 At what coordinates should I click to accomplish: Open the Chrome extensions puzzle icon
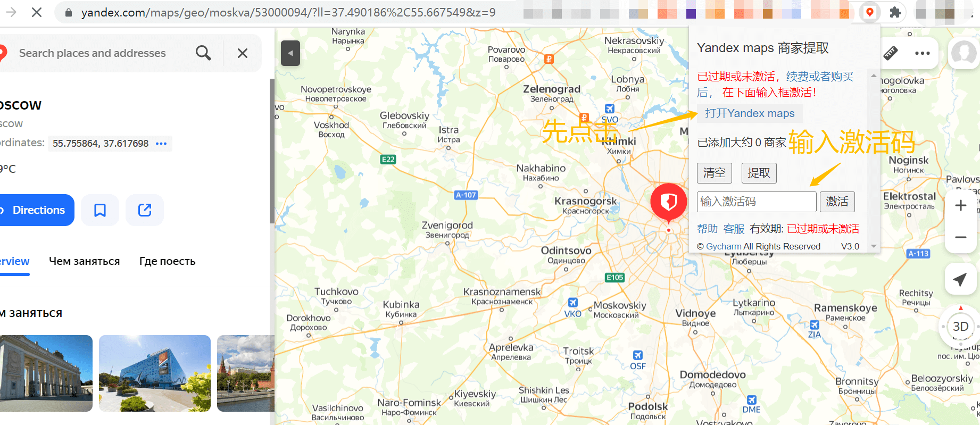[x=895, y=12]
